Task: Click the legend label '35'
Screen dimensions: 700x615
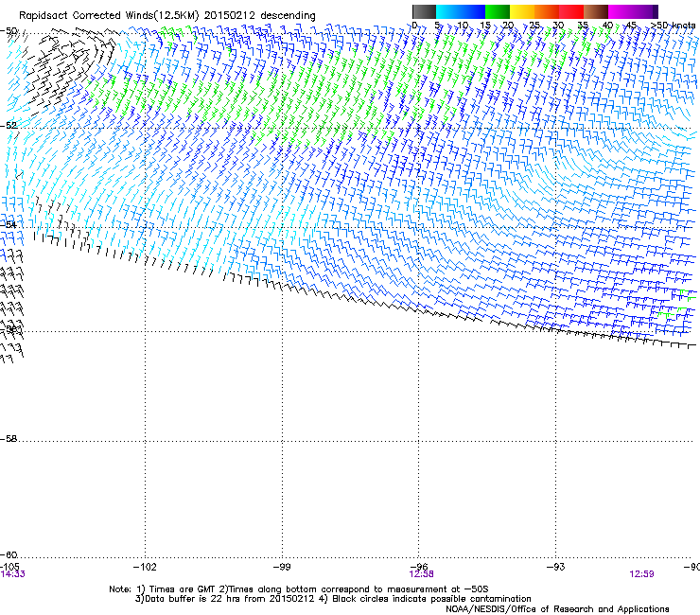Action: coord(583,25)
